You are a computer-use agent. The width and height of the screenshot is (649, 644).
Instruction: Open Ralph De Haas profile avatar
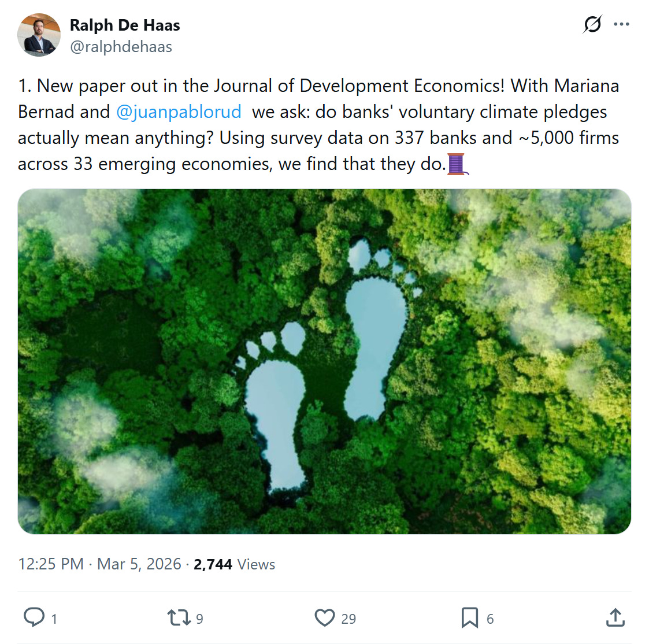click(x=39, y=35)
